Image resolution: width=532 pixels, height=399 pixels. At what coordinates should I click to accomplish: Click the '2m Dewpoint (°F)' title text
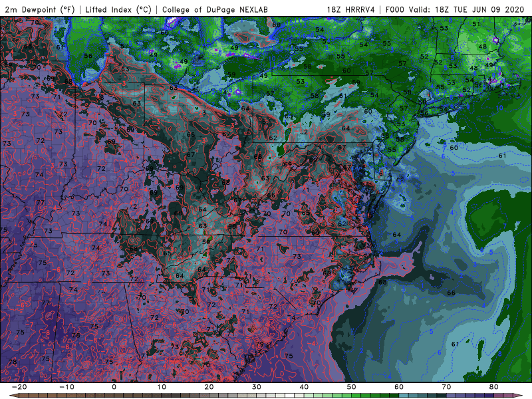(x=40, y=9)
